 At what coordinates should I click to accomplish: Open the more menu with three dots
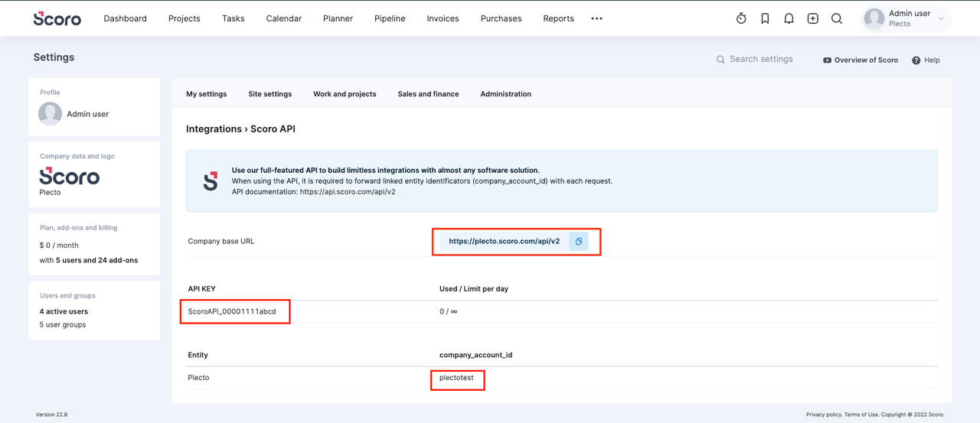(x=596, y=18)
